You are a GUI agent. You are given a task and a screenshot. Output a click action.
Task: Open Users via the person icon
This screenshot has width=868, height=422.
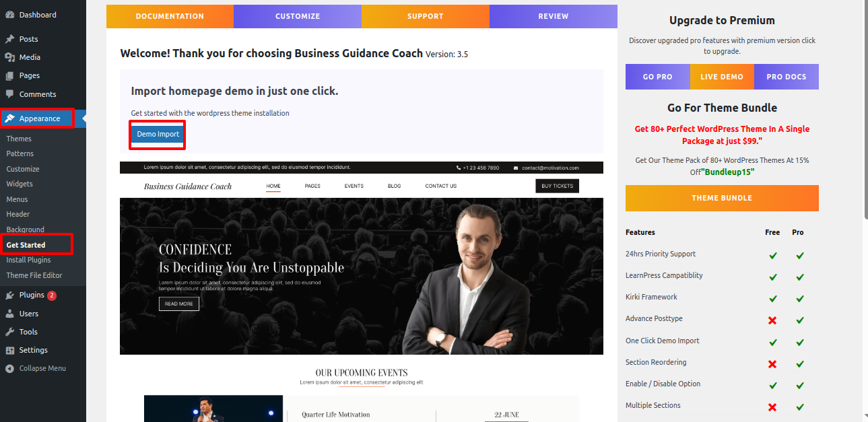click(x=9, y=314)
